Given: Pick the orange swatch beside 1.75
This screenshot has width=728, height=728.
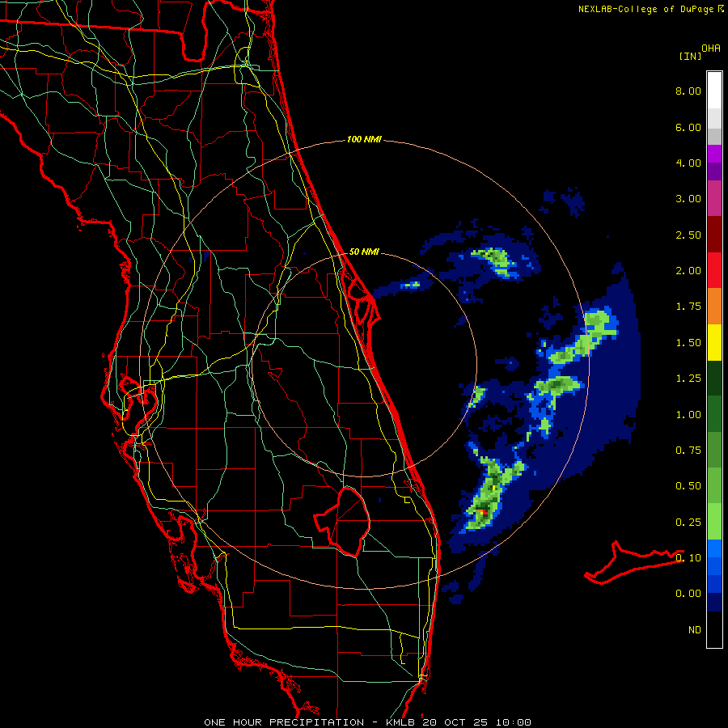Looking at the screenshot, I should (714, 307).
